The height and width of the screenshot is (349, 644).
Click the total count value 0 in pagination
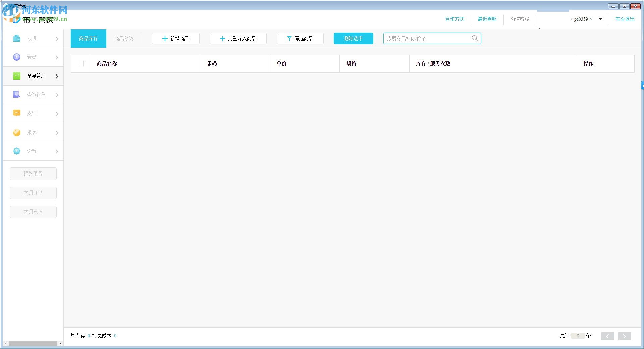click(578, 336)
